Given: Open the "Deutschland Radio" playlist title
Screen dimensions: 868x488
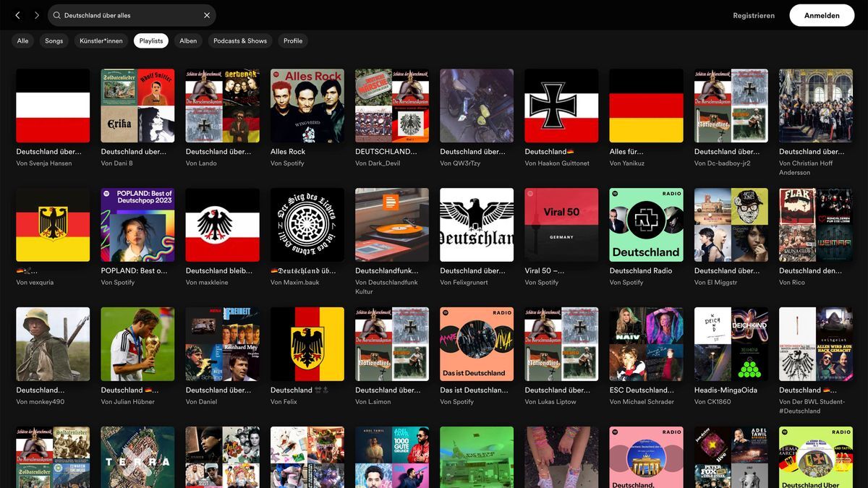Looking at the screenshot, I should [x=641, y=271].
